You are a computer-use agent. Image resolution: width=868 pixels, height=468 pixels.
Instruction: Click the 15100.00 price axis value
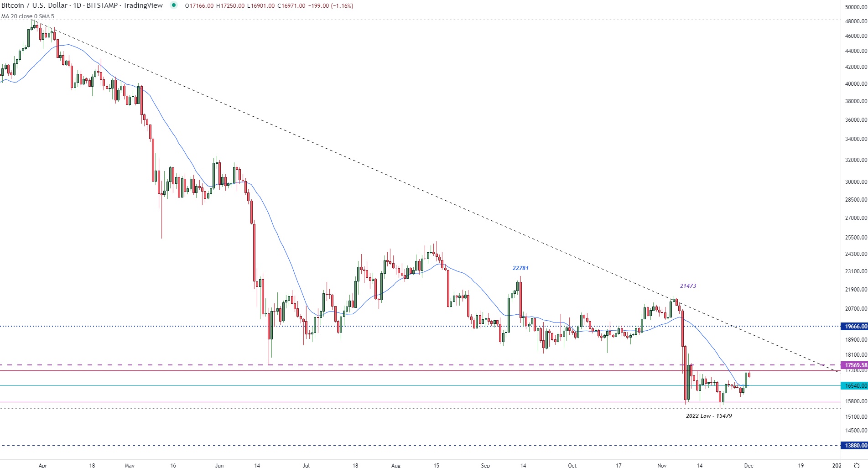pyautogui.click(x=856, y=417)
